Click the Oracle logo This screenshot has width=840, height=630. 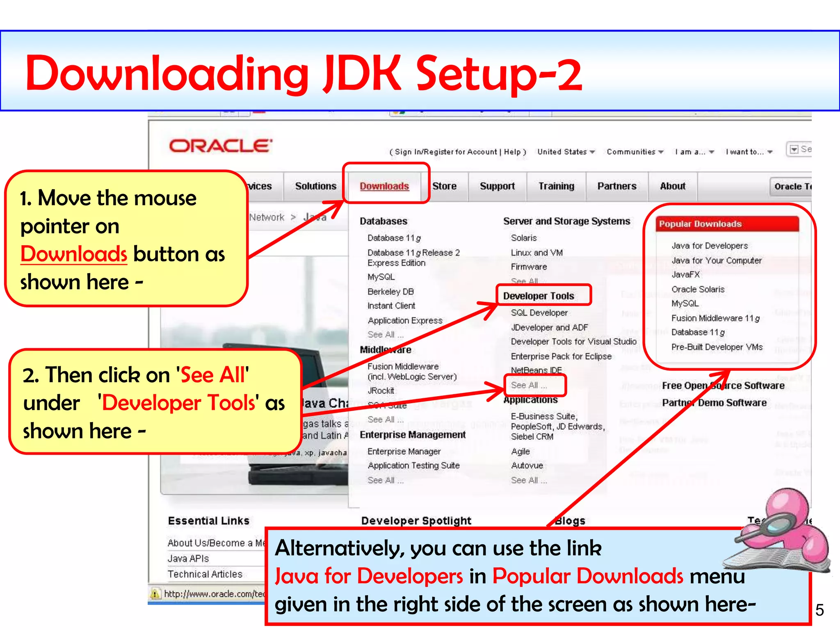coord(220,146)
